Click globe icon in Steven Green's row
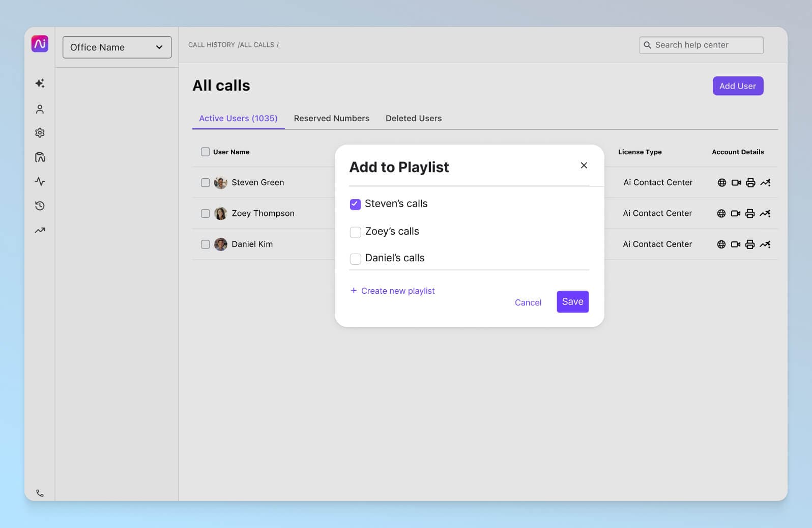This screenshot has width=812, height=528. tap(721, 183)
